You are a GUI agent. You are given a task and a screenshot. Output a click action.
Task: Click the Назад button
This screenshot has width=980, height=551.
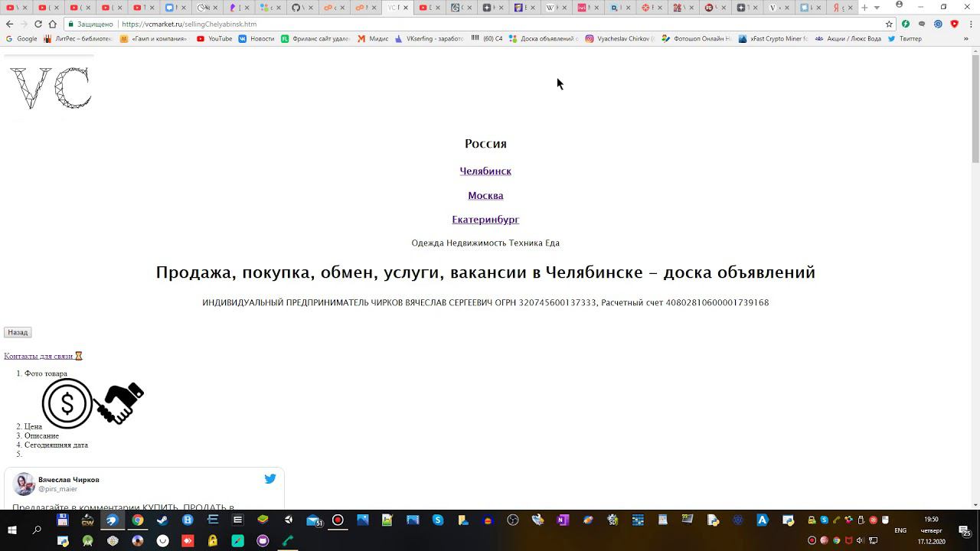(x=18, y=332)
